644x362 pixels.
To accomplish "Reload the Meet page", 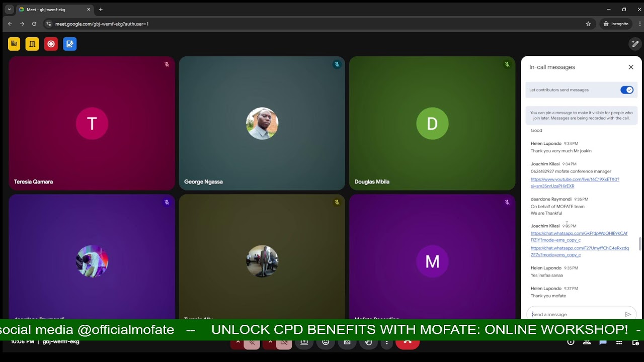I will (x=34, y=24).
